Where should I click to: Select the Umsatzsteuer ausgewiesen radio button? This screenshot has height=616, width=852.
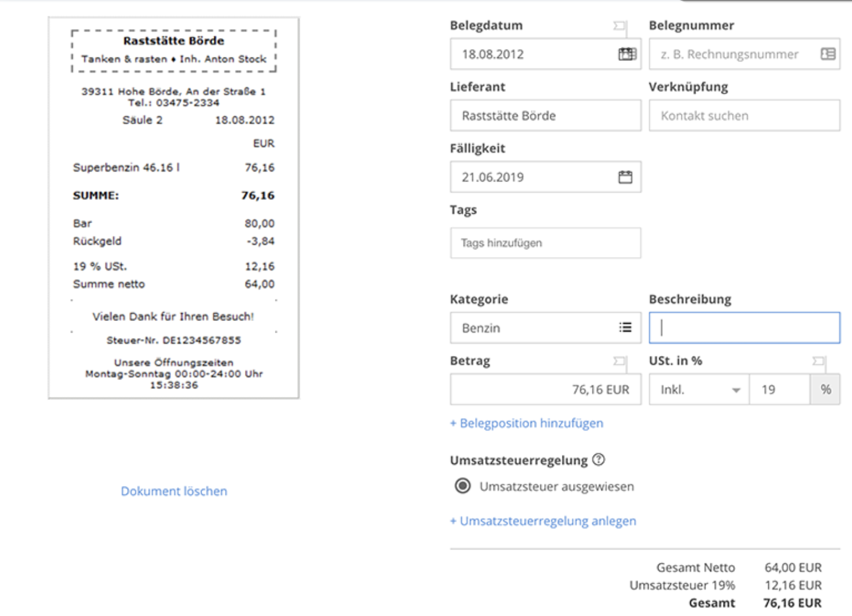[463, 486]
